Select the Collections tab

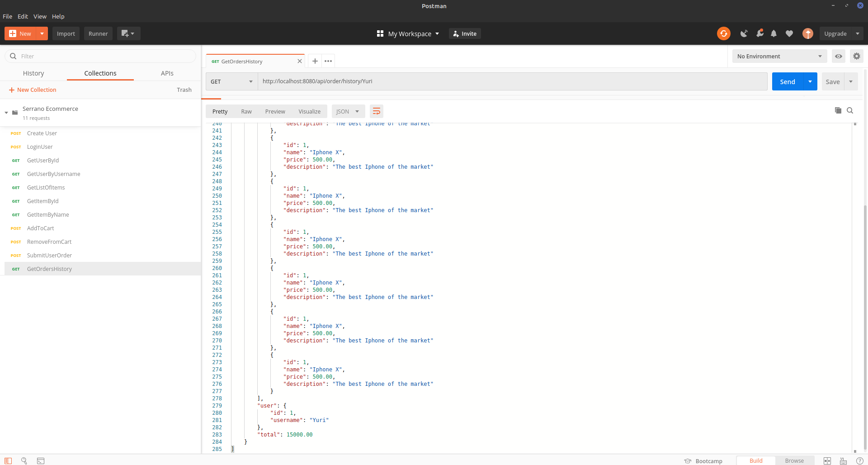(x=100, y=73)
